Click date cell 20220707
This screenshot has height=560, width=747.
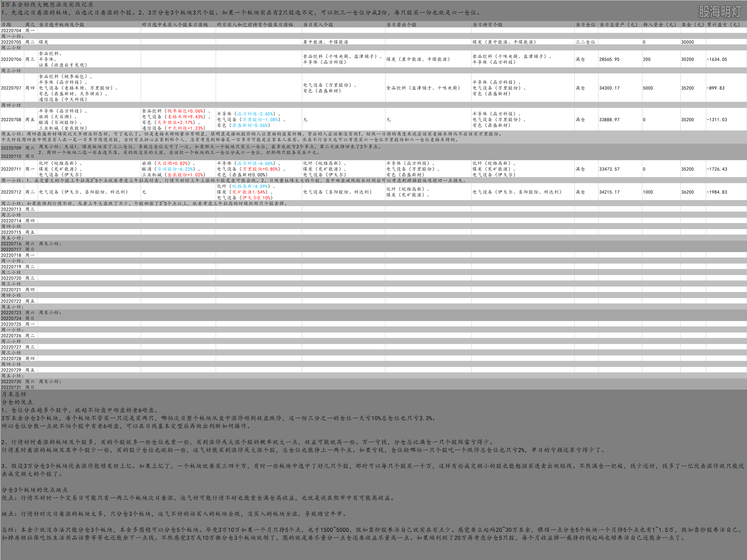click(x=11, y=88)
